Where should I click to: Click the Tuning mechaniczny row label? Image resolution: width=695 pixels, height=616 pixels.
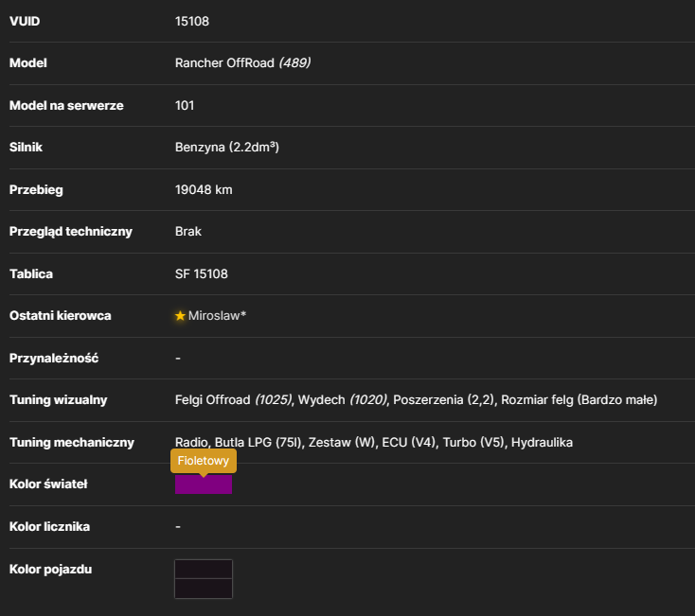(x=72, y=443)
